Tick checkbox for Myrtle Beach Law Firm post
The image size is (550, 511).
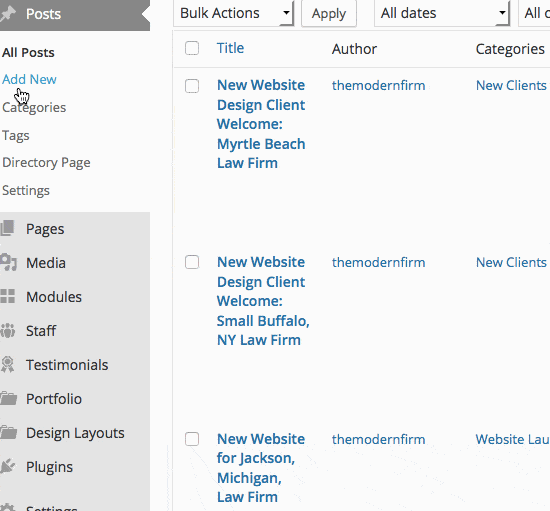click(x=192, y=86)
